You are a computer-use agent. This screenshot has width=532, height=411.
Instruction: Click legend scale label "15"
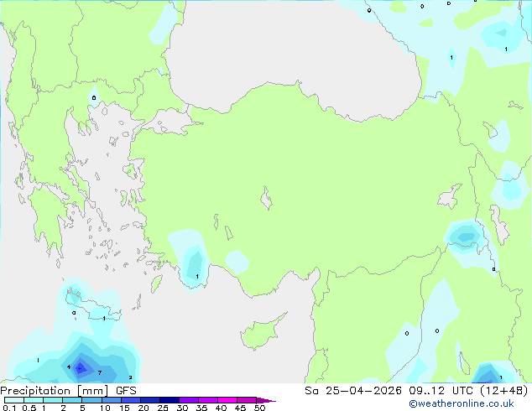pos(124,408)
